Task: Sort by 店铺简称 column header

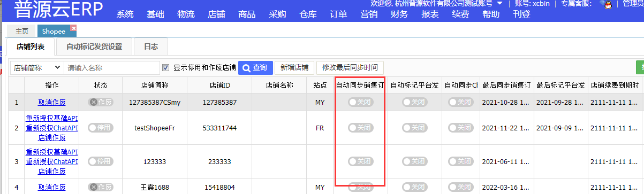Action: tap(155, 85)
